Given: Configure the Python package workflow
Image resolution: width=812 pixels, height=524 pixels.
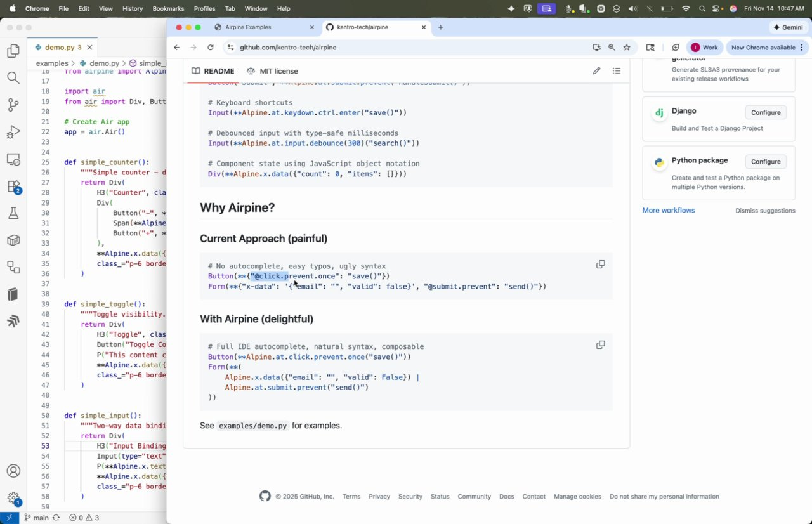Looking at the screenshot, I should pos(766,162).
